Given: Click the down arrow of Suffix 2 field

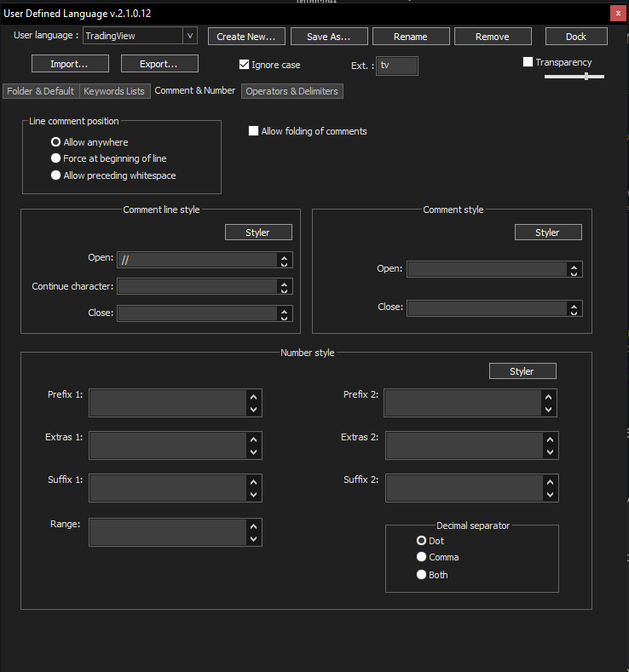Looking at the screenshot, I should coord(551,495).
